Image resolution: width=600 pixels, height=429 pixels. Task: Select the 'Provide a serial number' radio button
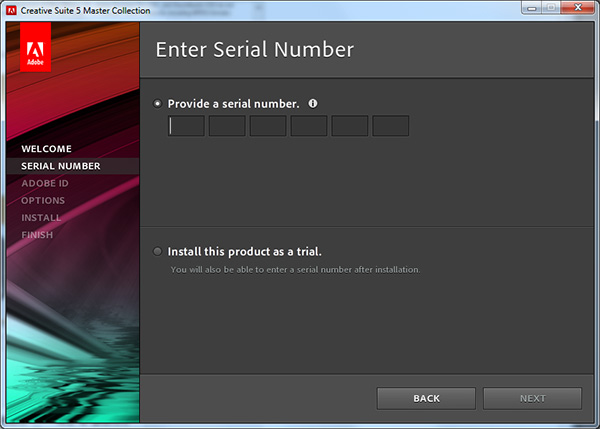click(x=158, y=103)
